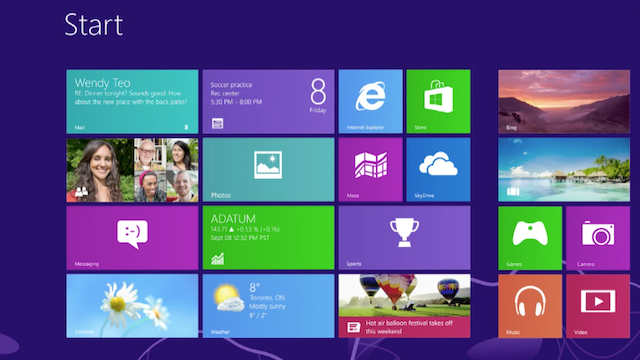640x360 pixels.
Task: Open the Internet Explorer tile
Action: tap(370, 101)
